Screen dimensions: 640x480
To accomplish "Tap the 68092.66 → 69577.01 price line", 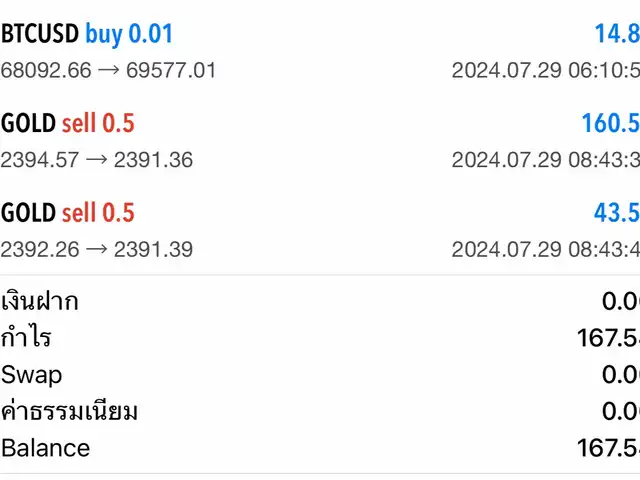I will point(108,70).
